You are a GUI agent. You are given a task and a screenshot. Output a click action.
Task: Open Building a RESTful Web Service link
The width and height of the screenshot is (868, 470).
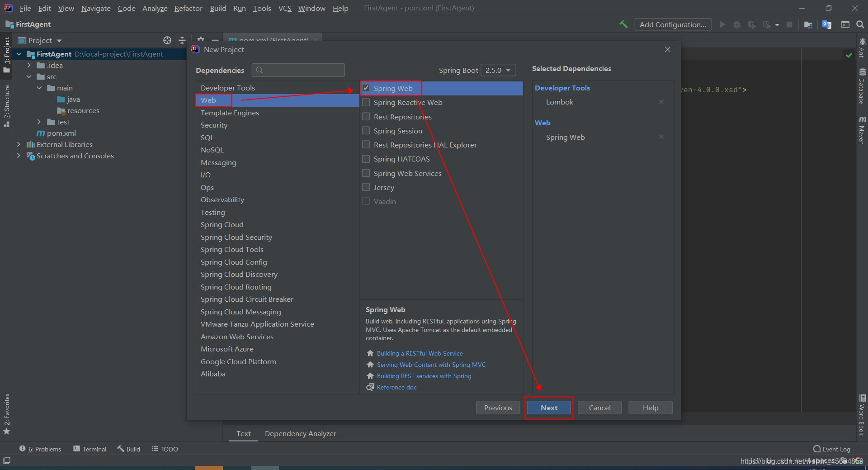420,353
